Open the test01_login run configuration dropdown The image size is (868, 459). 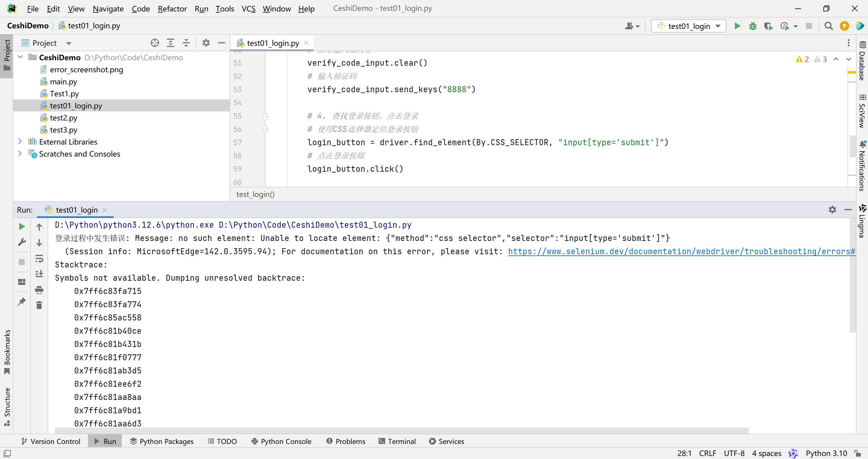pyautogui.click(x=689, y=26)
